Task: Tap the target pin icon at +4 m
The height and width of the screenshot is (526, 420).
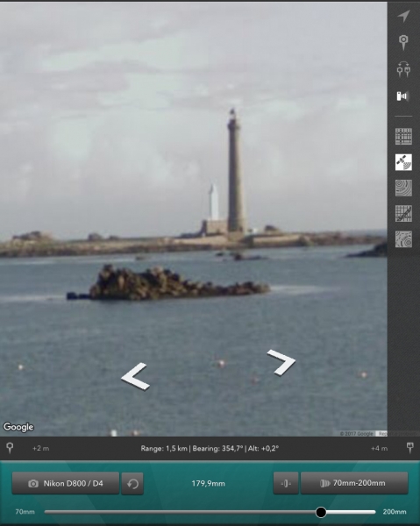Action: coord(410,448)
